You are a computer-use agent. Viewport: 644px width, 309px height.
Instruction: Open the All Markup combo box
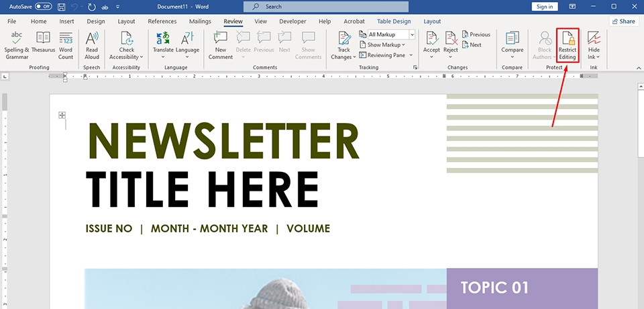click(x=391, y=34)
